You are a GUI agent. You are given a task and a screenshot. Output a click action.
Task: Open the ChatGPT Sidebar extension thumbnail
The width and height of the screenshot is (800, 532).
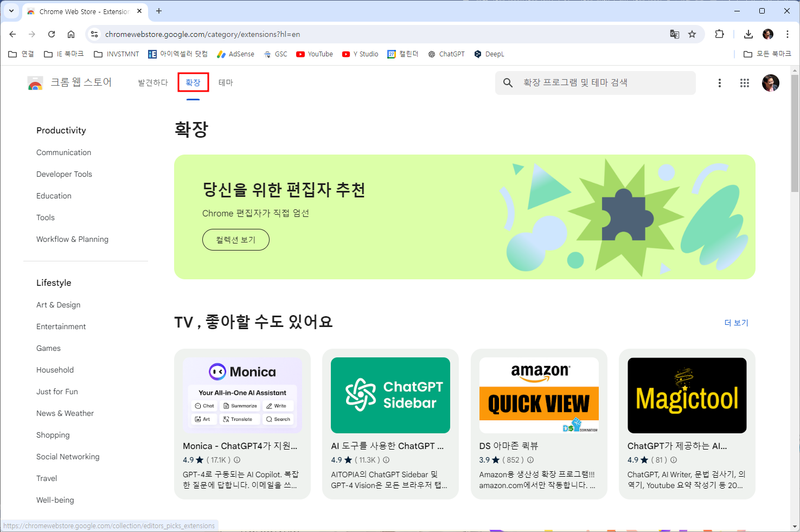(391, 395)
